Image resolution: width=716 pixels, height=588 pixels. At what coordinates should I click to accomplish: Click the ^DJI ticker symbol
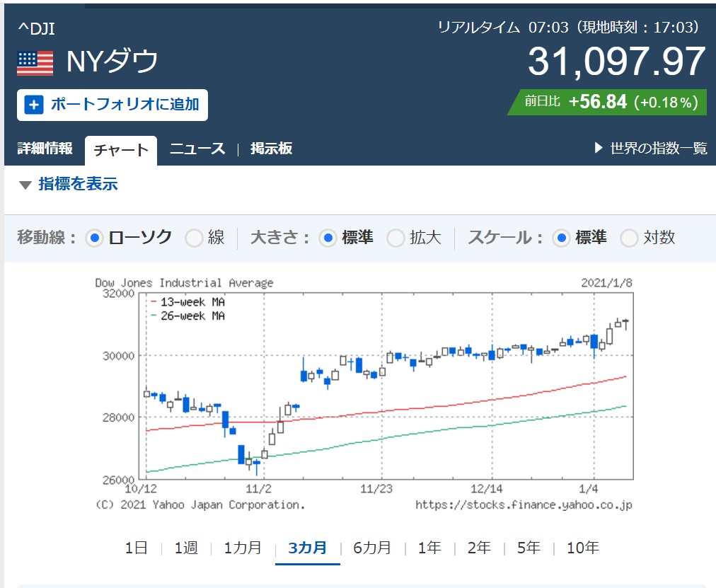click(36, 29)
